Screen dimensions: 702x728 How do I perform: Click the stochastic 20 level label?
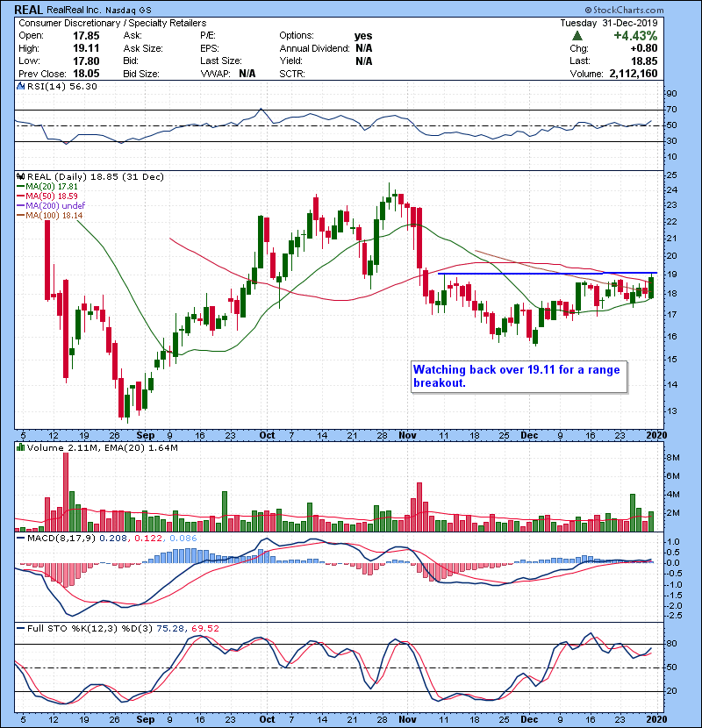coord(672,691)
